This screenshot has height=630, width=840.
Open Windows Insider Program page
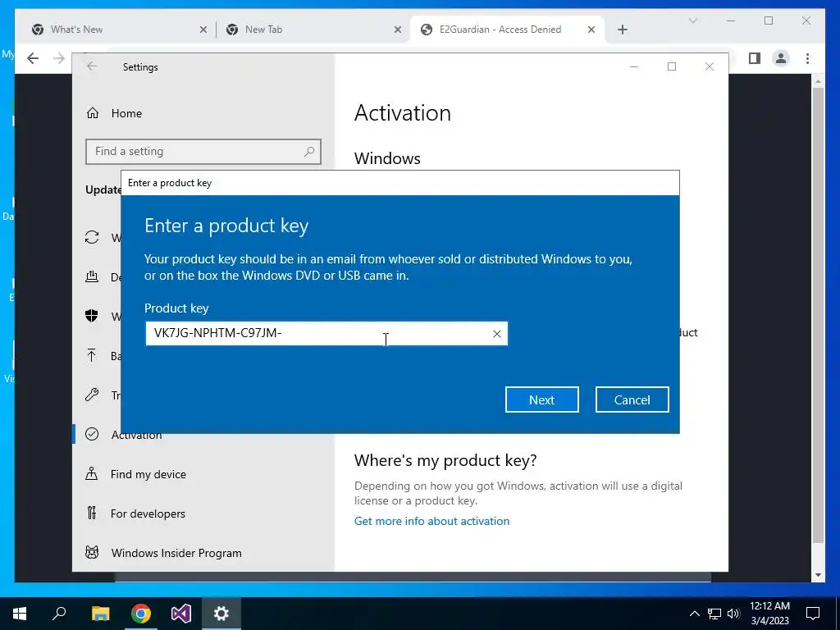click(176, 553)
